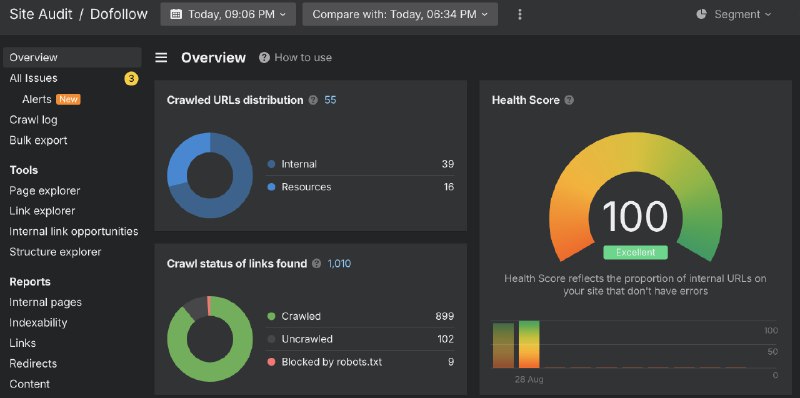Click the 55 crawled URLs count link
The width and height of the screenshot is (800, 398).
click(x=330, y=100)
